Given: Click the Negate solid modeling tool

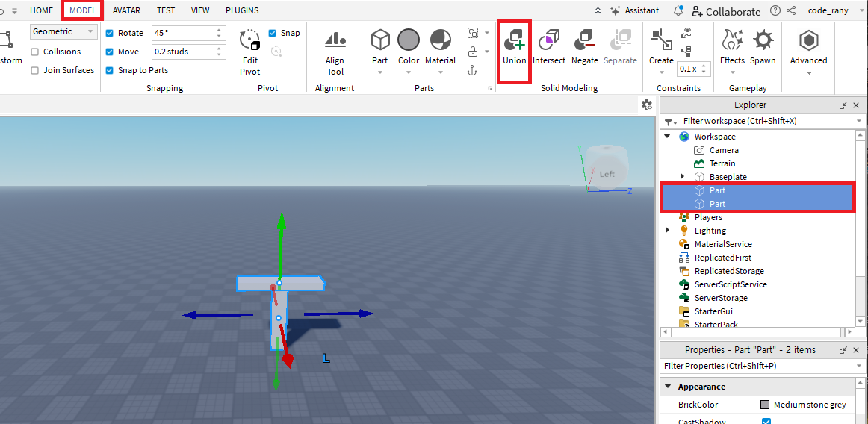Looking at the screenshot, I should coord(585,49).
